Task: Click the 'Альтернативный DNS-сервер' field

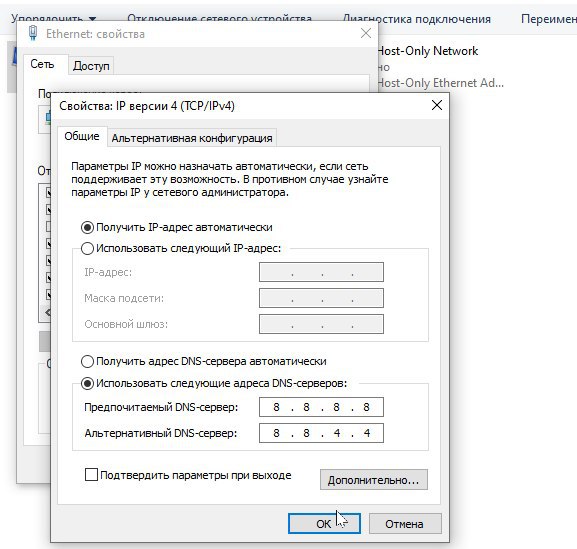Action: 321,433
